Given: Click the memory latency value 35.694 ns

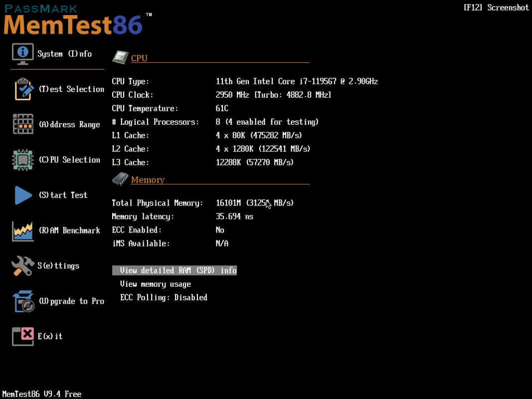Looking at the screenshot, I should (x=234, y=216).
